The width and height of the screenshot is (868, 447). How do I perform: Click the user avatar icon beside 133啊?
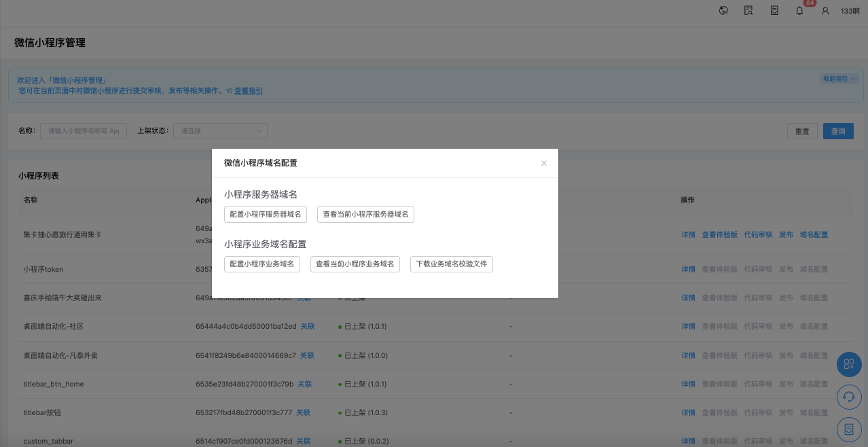(825, 11)
